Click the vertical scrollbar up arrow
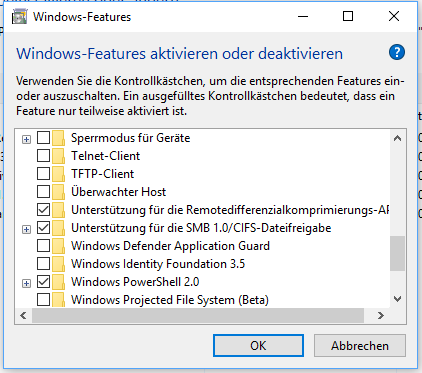Image resolution: width=422 pixels, height=373 pixels. point(397,138)
